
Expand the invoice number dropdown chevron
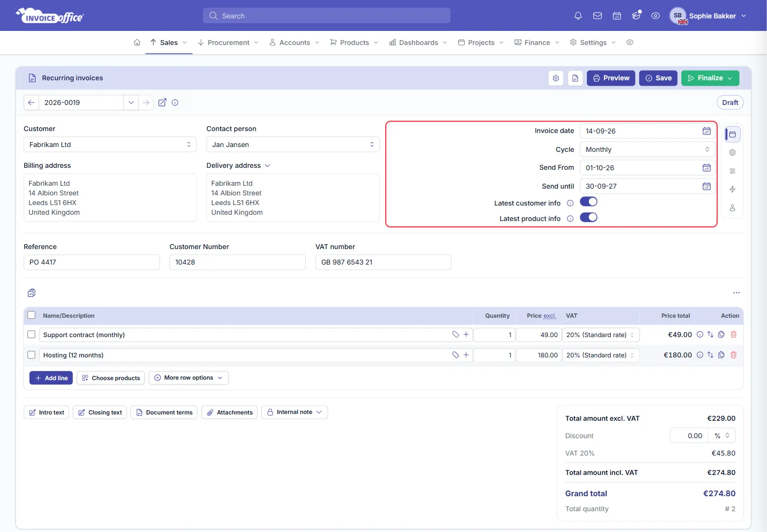tap(131, 103)
